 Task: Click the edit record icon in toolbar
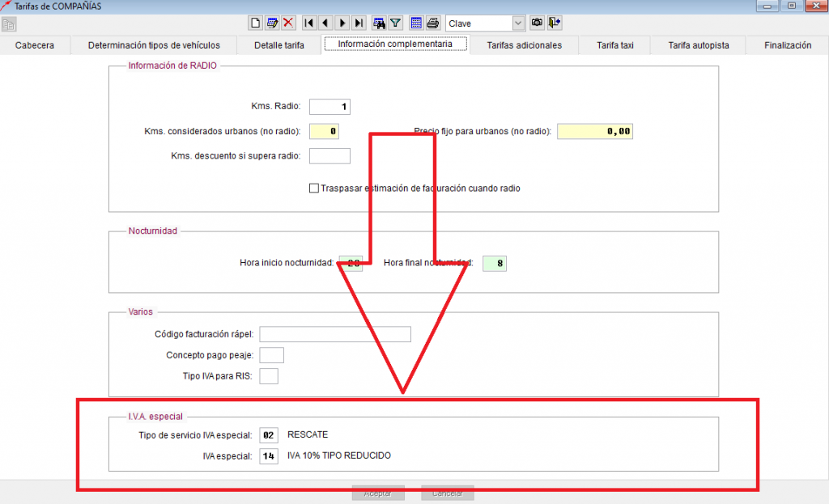(x=272, y=23)
